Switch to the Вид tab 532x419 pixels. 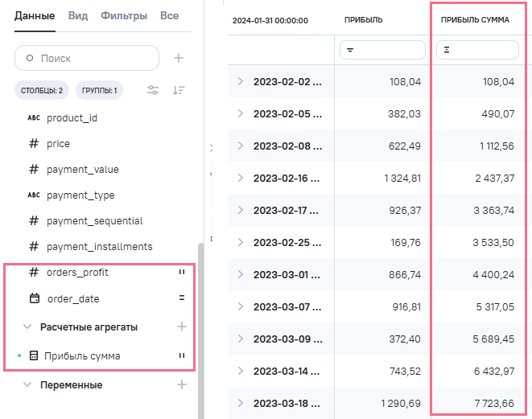pos(78,15)
